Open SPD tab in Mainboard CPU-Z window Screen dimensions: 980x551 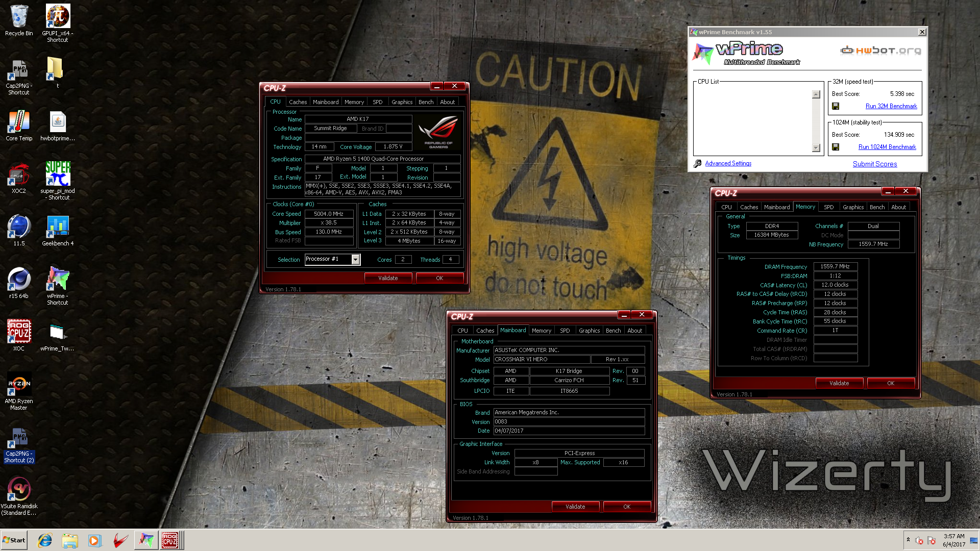565,331
